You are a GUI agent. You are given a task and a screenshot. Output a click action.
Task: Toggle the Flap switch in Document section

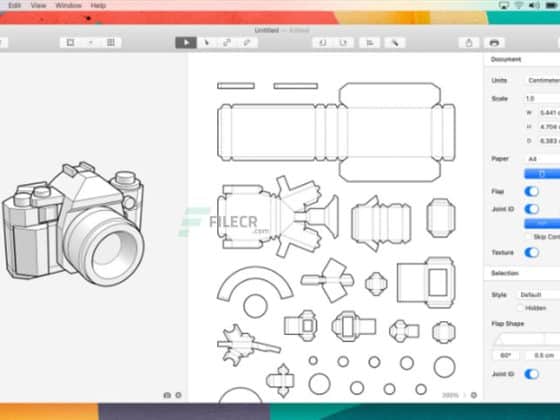(531, 191)
